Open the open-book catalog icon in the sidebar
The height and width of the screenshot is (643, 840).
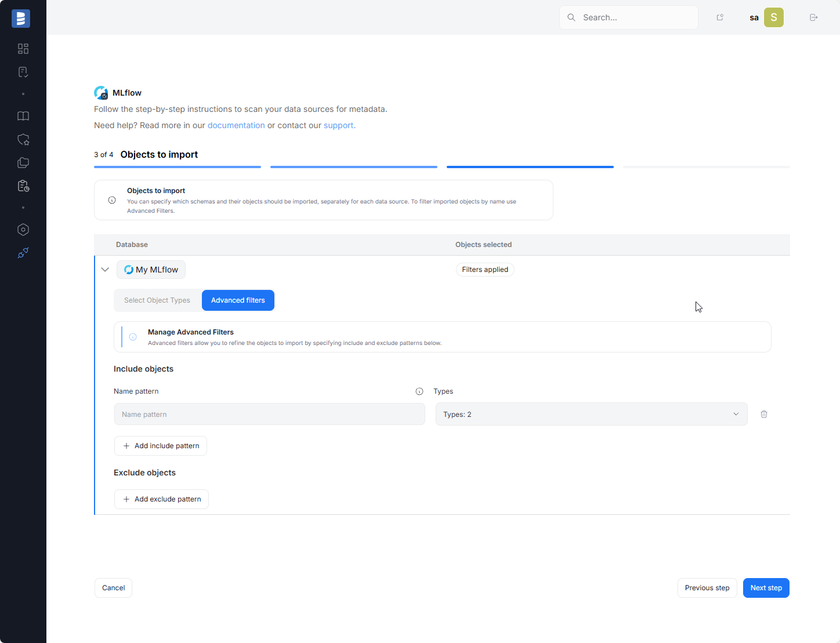point(23,116)
